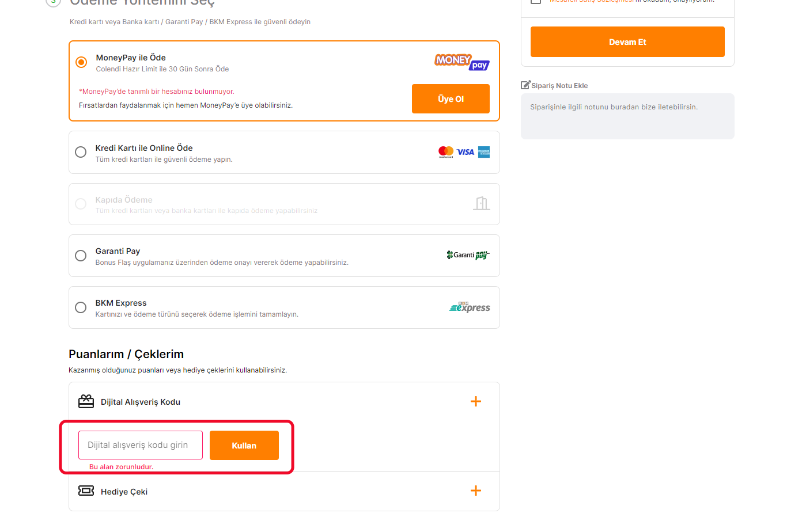The height and width of the screenshot is (532, 787).
Task: Click the Üye Ol button
Action: point(451,98)
